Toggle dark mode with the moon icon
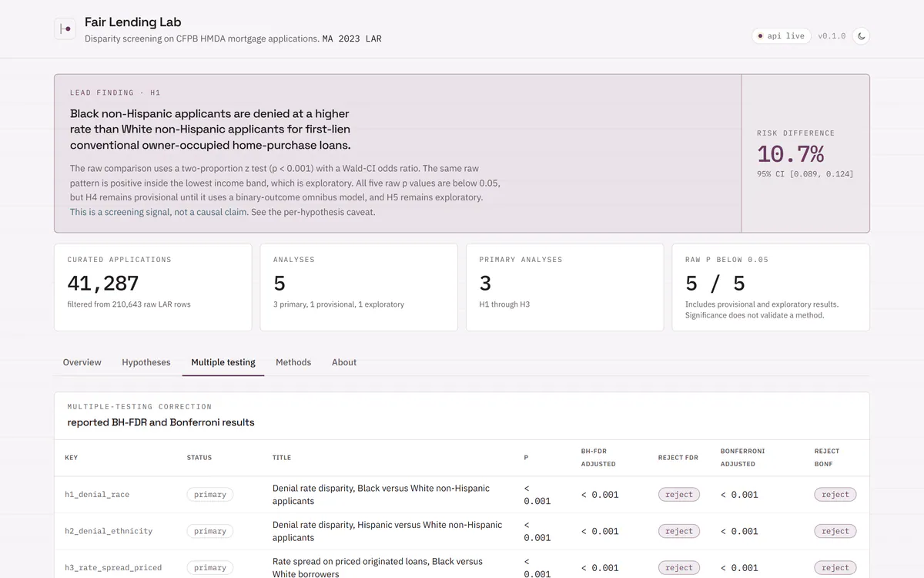This screenshot has width=924, height=578. pyautogui.click(x=861, y=35)
